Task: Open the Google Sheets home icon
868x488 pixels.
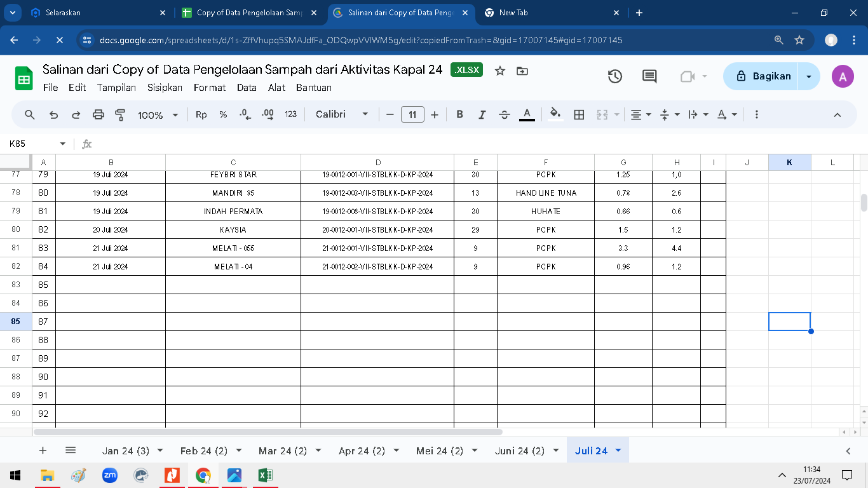Action: [24, 78]
